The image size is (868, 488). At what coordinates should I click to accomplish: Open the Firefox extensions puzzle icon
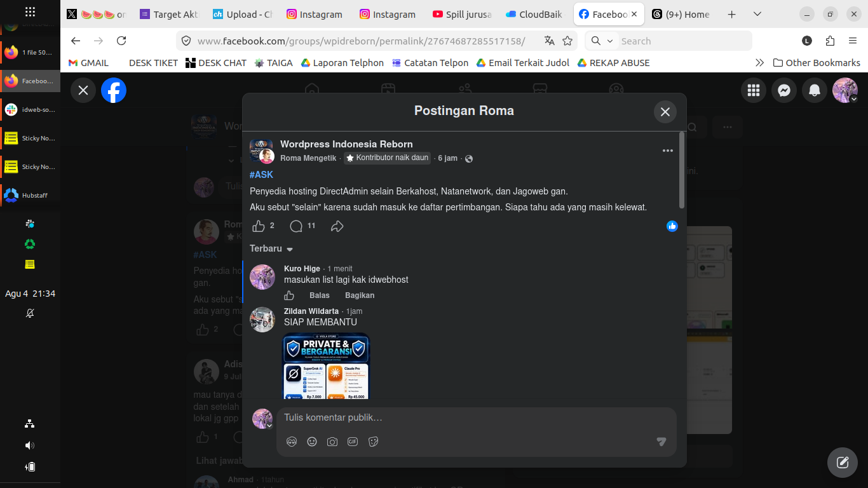click(x=830, y=41)
